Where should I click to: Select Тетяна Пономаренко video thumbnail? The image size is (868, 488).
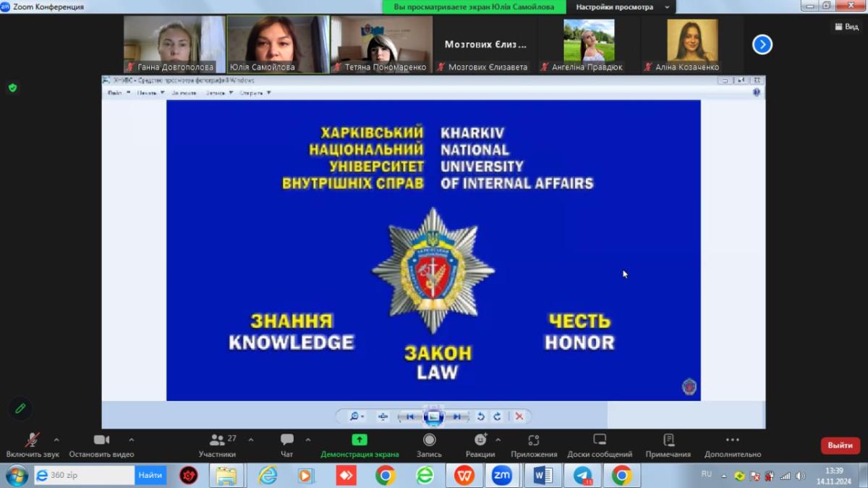tap(382, 45)
